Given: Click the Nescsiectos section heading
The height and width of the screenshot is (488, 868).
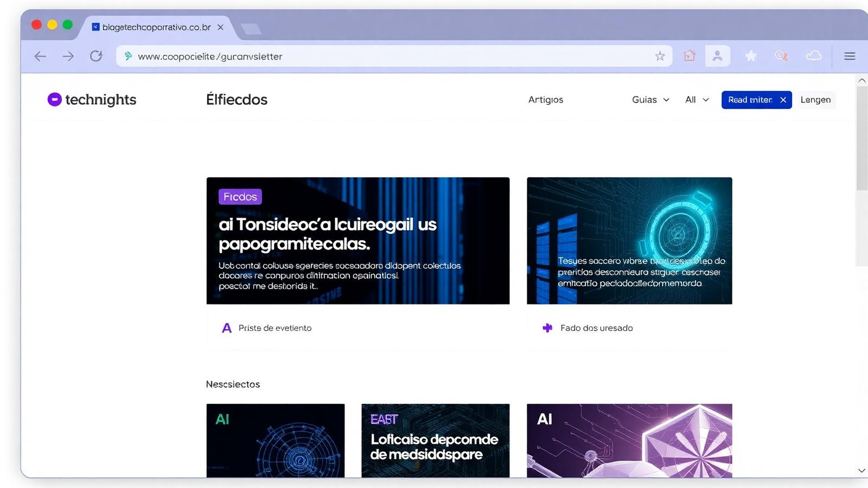Looking at the screenshot, I should tap(233, 384).
